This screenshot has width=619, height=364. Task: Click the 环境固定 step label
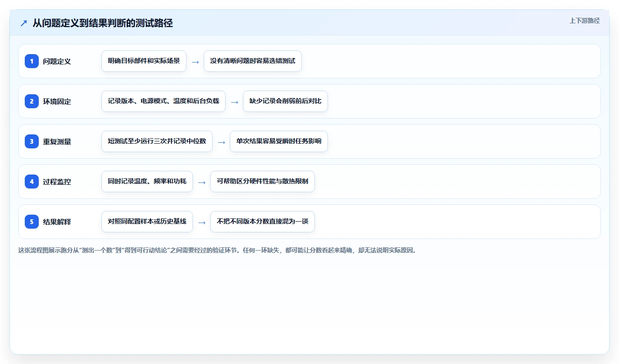tap(57, 101)
